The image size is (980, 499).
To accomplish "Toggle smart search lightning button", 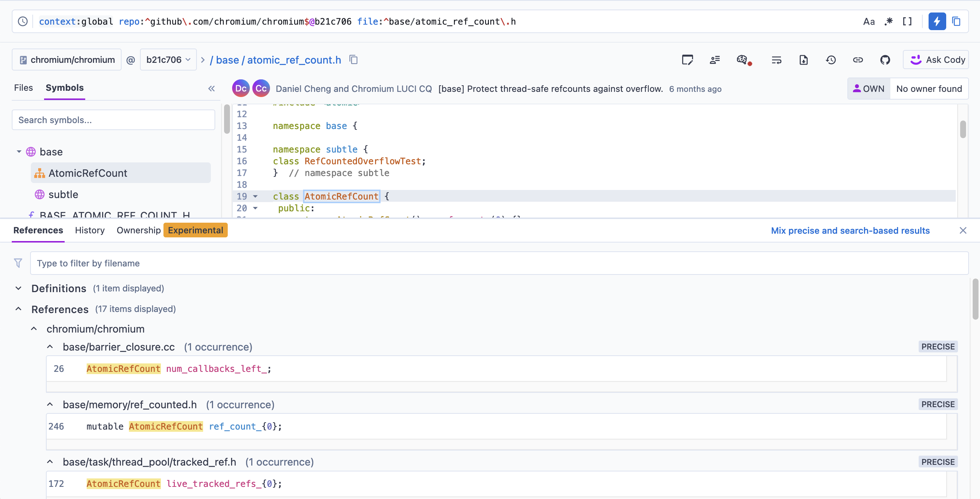I will (937, 21).
